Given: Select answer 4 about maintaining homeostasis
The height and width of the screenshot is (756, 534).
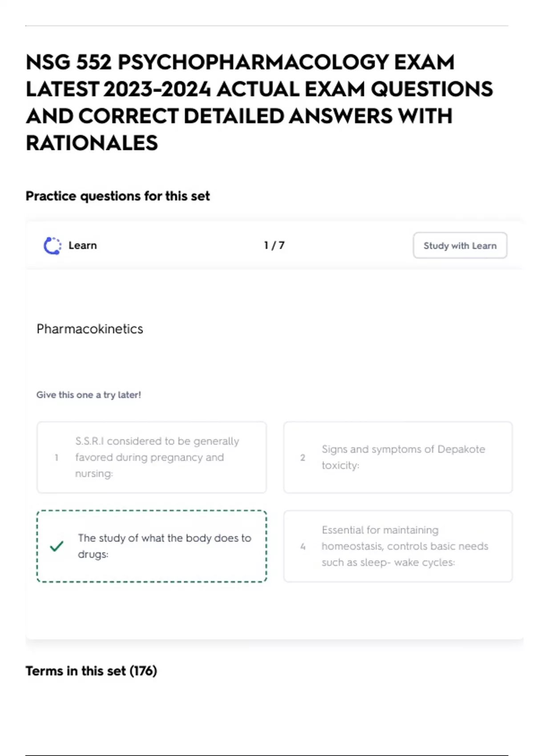Looking at the screenshot, I should tap(398, 546).
